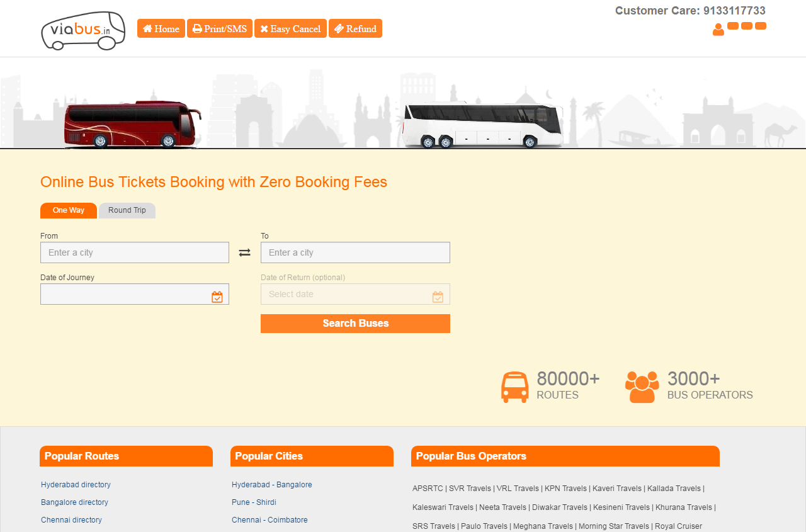The image size is (806, 532).
Task: Click the 80000+ ROUTES text
Action: click(568, 386)
